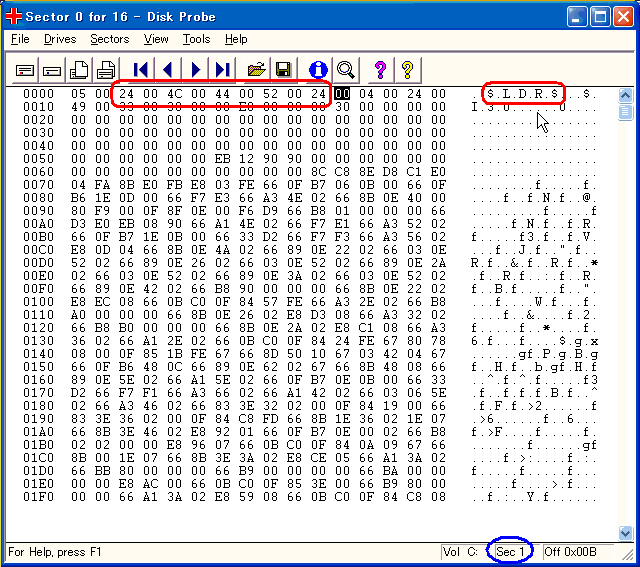
Task: Click the first drive icon in toolbar
Action: pyautogui.click(x=25, y=69)
